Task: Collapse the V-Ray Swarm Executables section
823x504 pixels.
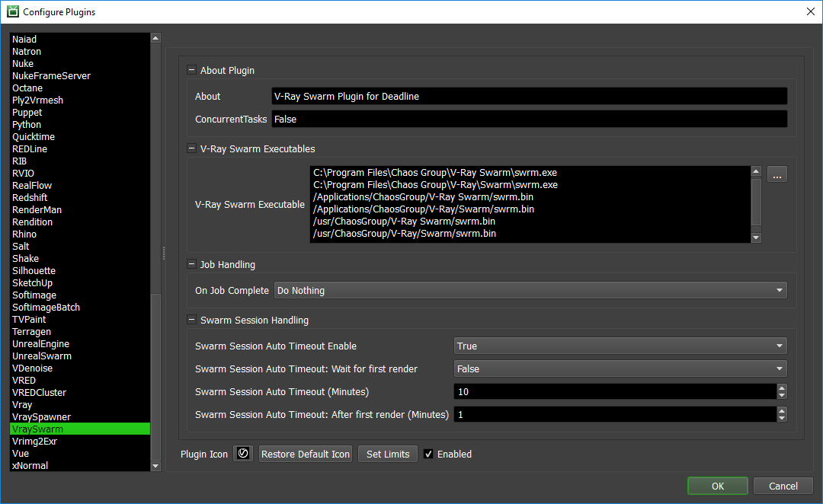Action: (x=191, y=148)
